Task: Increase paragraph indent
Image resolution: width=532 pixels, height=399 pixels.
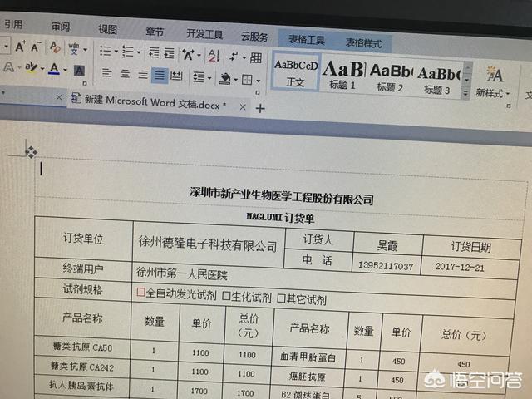Action: [x=169, y=53]
